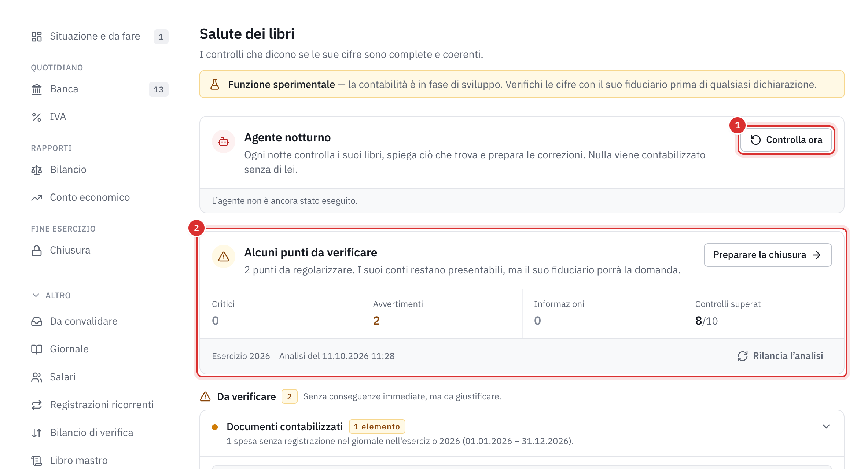Go to Banca in the sidebar
The width and height of the screenshot is (868, 469).
pyautogui.click(x=100, y=89)
